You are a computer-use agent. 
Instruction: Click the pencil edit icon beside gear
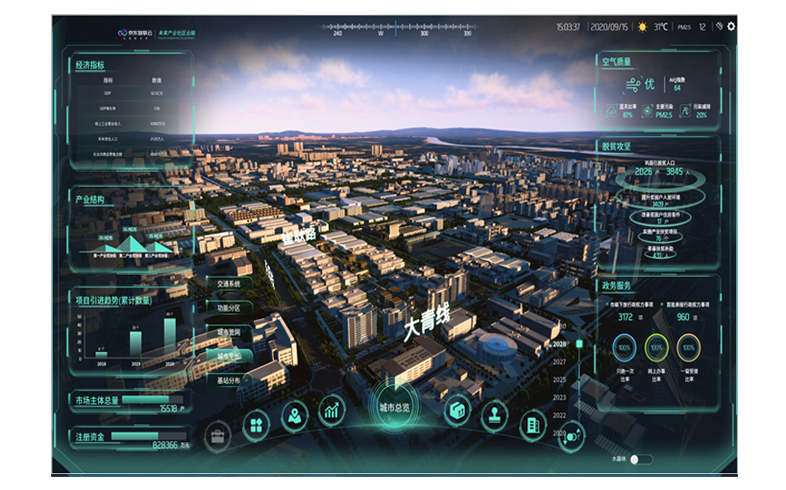pyautogui.click(x=719, y=26)
